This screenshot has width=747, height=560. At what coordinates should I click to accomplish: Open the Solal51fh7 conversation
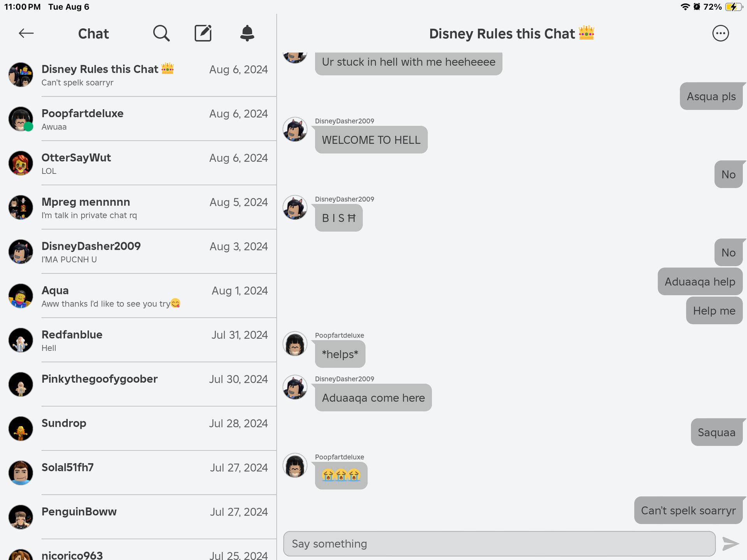click(138, 473)
